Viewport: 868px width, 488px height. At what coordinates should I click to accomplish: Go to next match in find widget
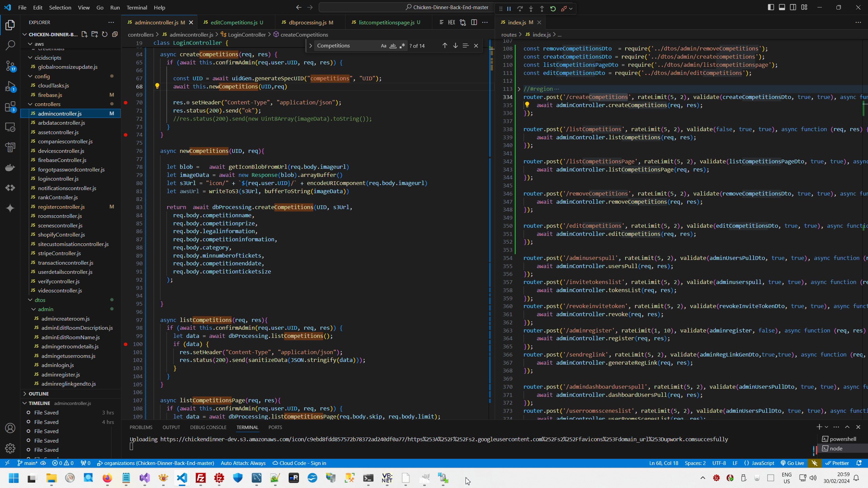[x=455, y=46]
